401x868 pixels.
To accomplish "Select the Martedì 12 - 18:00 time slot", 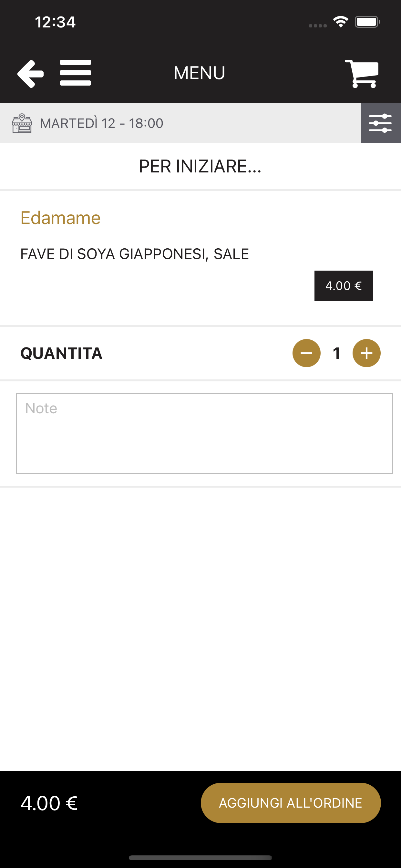I will [x=101, y=123].
